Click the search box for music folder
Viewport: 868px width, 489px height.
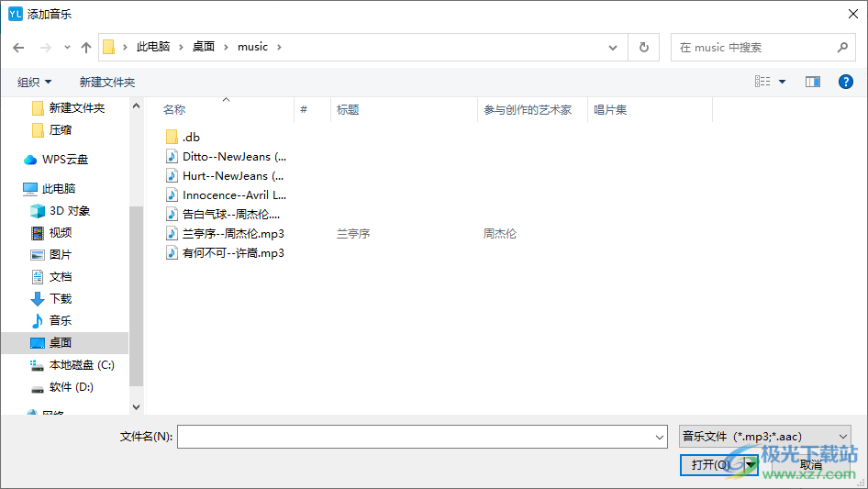754,47
